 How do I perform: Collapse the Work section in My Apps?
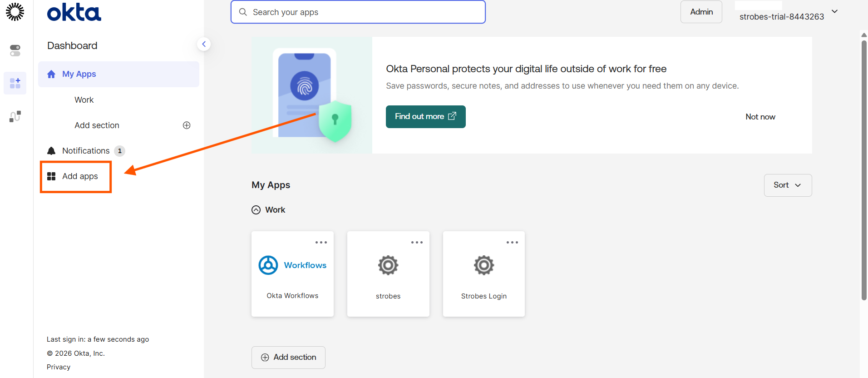coord(256,210)
